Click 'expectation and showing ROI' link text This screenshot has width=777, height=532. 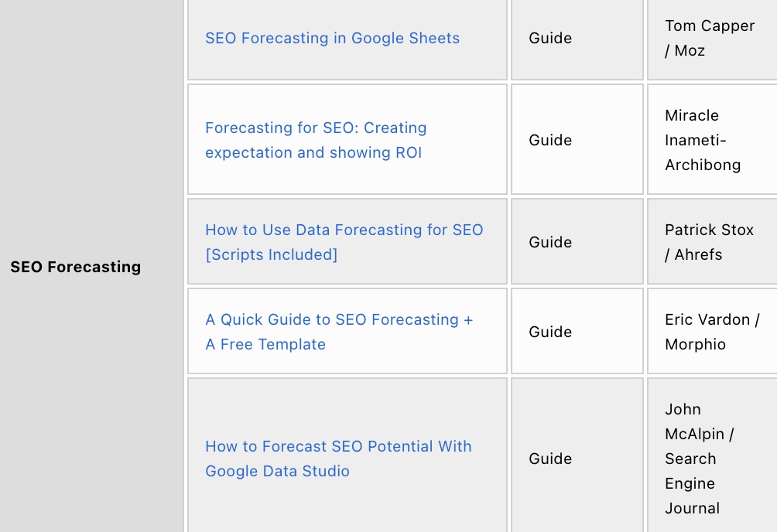coord(313,152)
